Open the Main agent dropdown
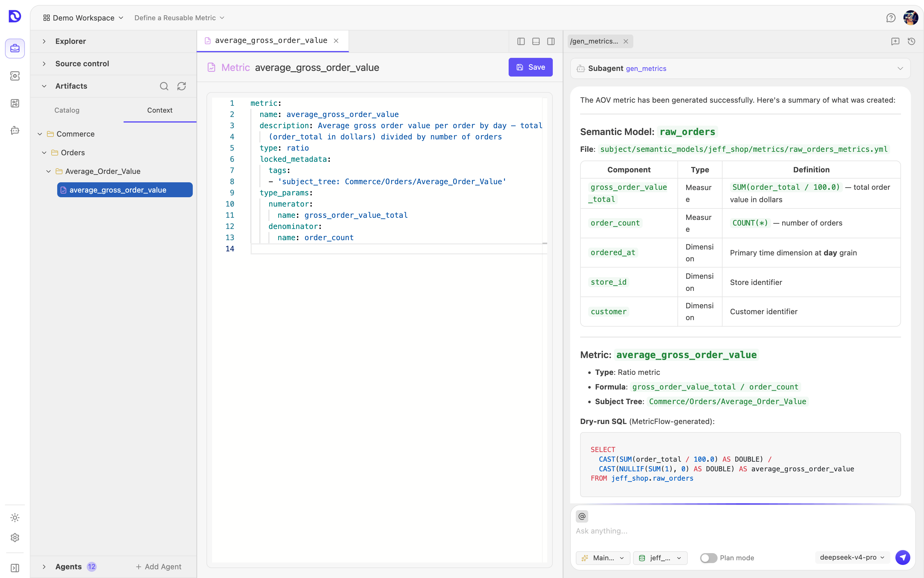The image size is (924, 578). (x=603, y=558)
